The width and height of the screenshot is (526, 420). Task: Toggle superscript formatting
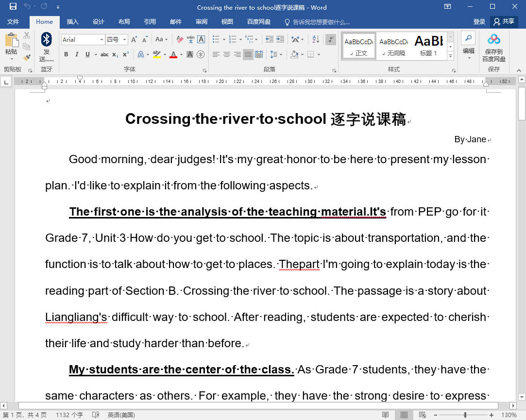coord(126,54)
